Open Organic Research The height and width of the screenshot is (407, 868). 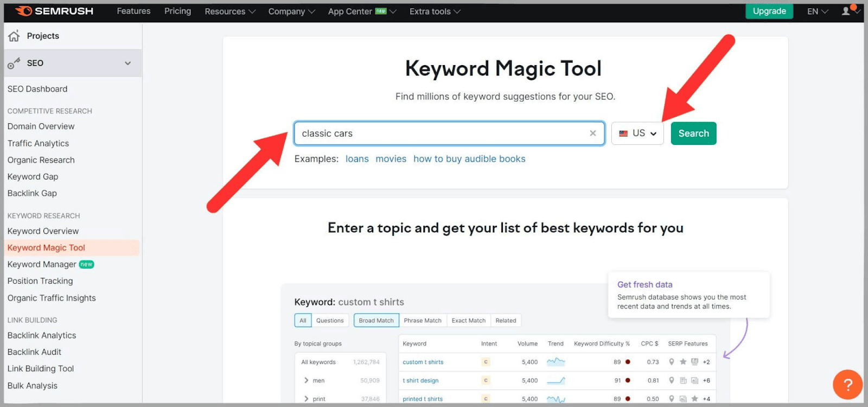click(x=41, y=160)
